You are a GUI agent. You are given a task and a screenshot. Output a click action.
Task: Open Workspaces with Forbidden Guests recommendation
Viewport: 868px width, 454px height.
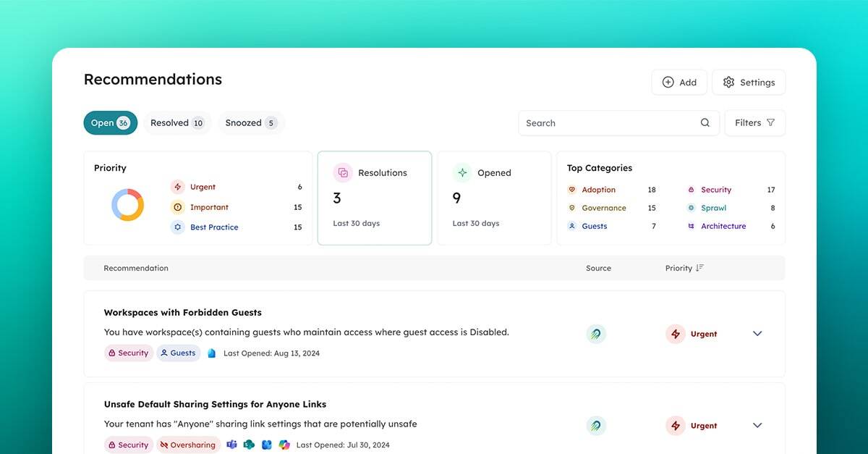coord(183,313)
